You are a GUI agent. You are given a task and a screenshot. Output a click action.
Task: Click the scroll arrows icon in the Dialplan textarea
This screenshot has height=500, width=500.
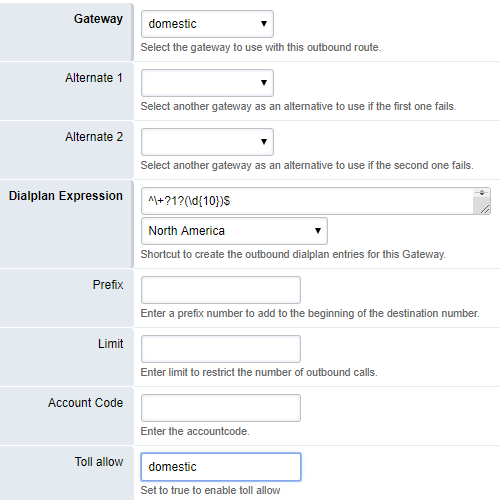[482, 193]
